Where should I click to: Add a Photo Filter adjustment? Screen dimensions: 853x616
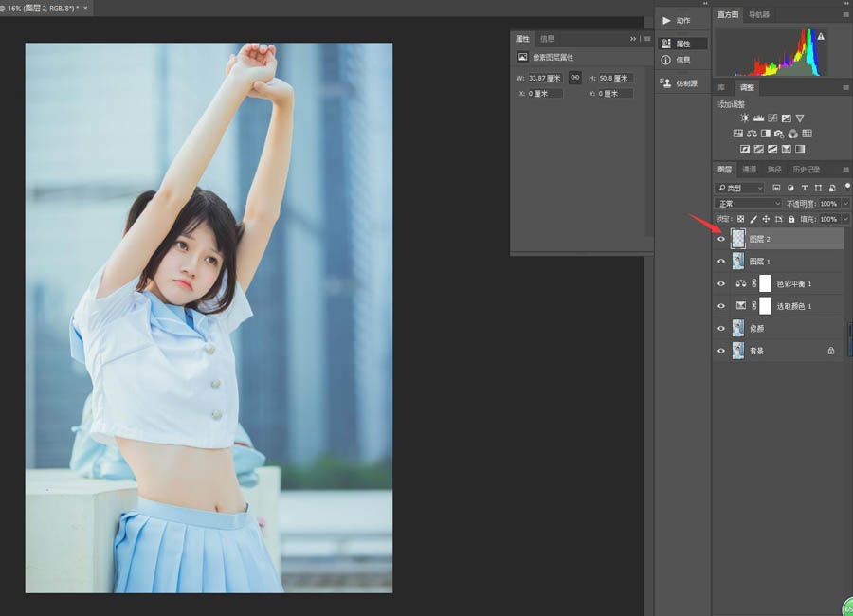[x=779, y=134]
